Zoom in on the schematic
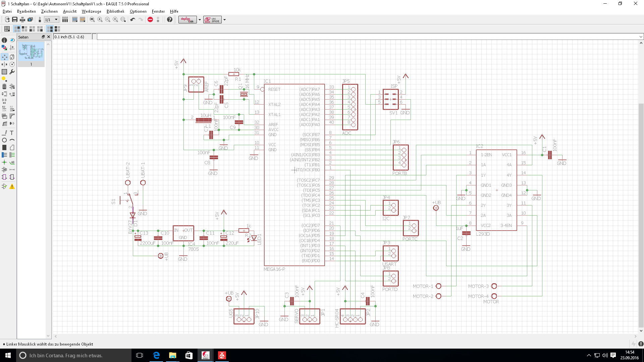The width and height of the screenshot is (644, 362). tap(100, 19)
